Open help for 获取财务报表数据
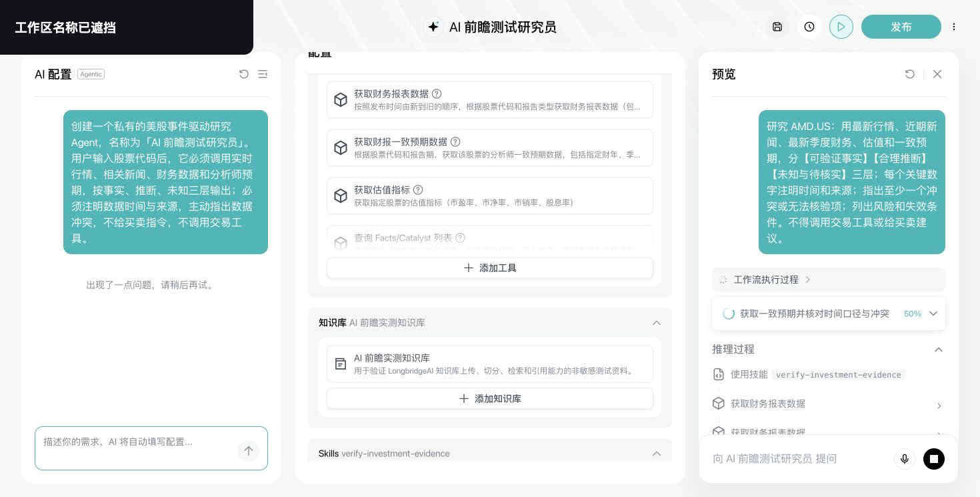980x497 pixels. tap(437, 93)
